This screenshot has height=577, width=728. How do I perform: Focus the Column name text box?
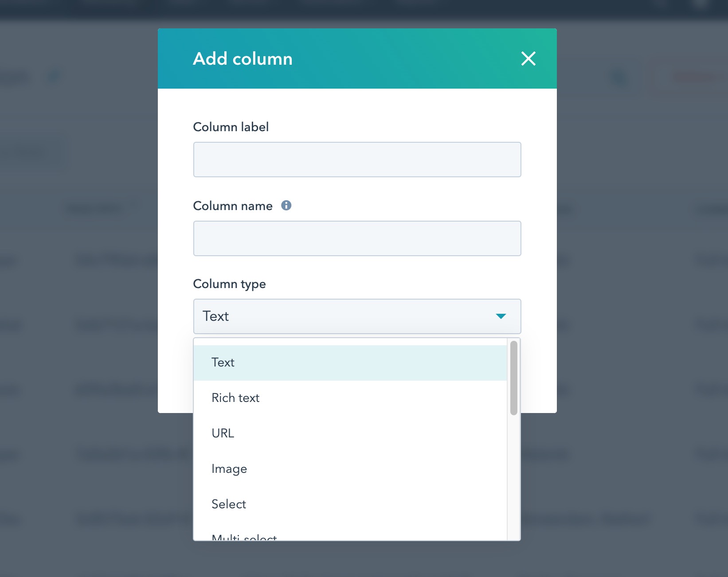357,238
